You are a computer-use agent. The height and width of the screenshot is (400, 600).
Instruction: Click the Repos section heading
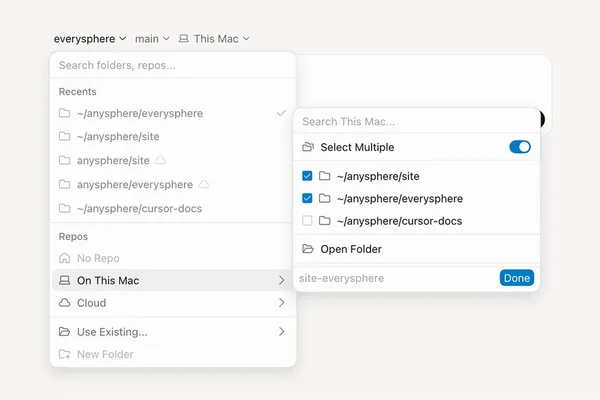[73, 237]
